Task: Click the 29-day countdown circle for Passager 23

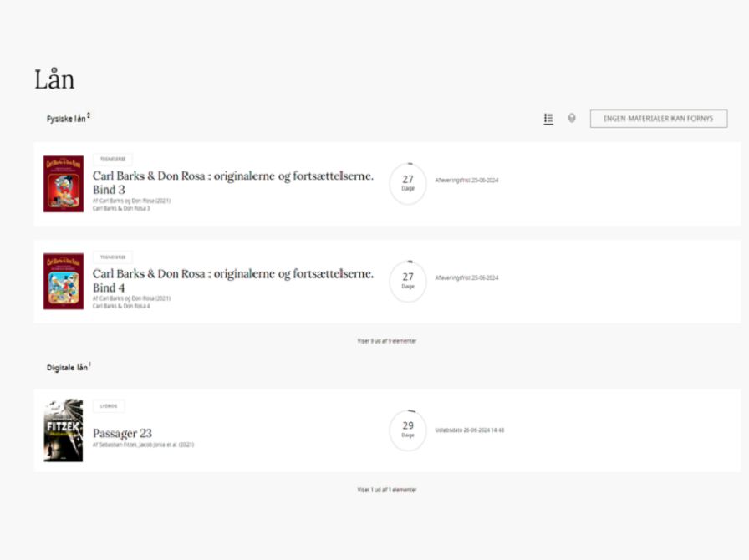Action: 408,430
